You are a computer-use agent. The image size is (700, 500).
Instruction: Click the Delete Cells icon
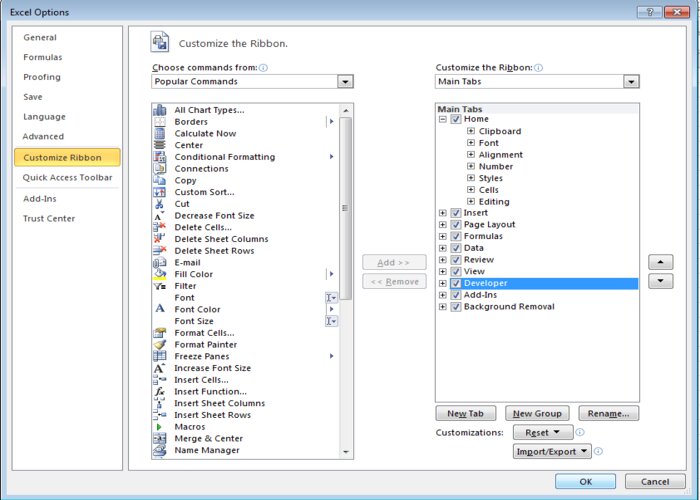[159, 227]
